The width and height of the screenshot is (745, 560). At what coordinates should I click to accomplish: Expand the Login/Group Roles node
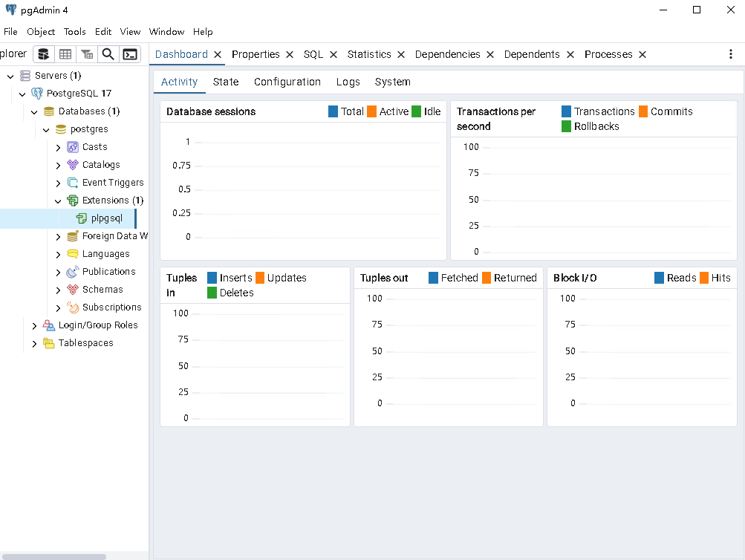[34, 325]
